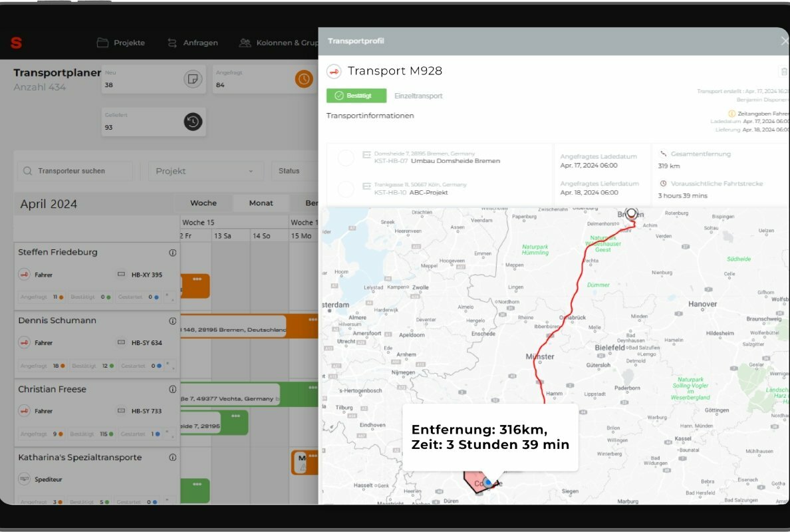Click Christian Freese's Gestartet 1 counter
The image size is (790, 532).
[140, 434]
